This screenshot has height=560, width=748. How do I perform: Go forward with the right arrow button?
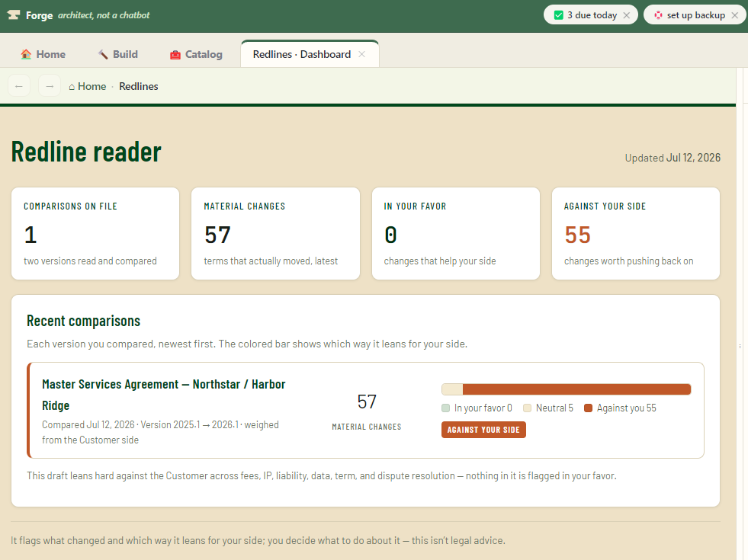tap(50, 86)
